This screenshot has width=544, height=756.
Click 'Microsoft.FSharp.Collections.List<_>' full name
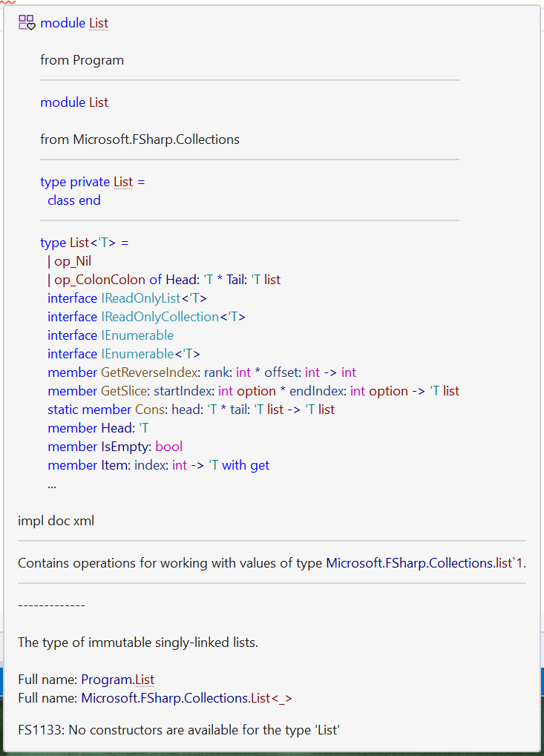pyautogui.click(x=186, y=698)
